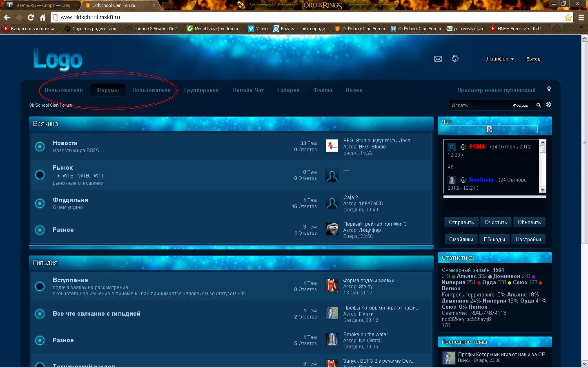The height and width of the screenshot is (368, 588).
Task: Open the Файлы menu item
Action: (323, 90)
